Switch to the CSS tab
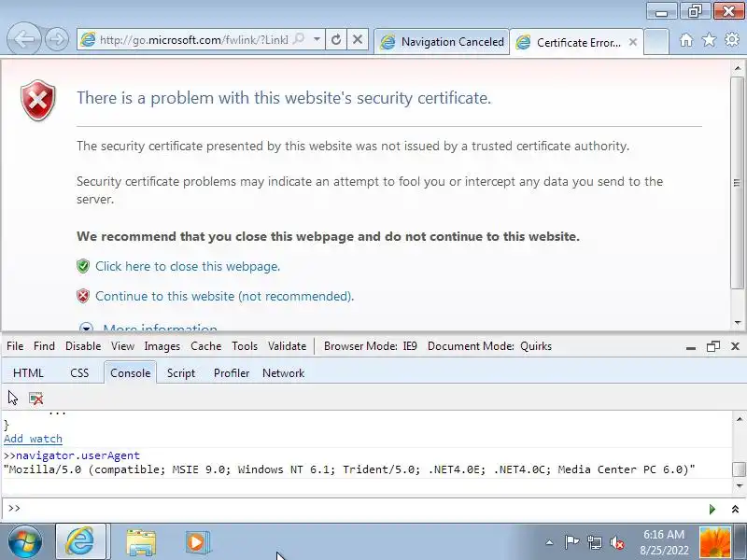 (x=79, y=372)
